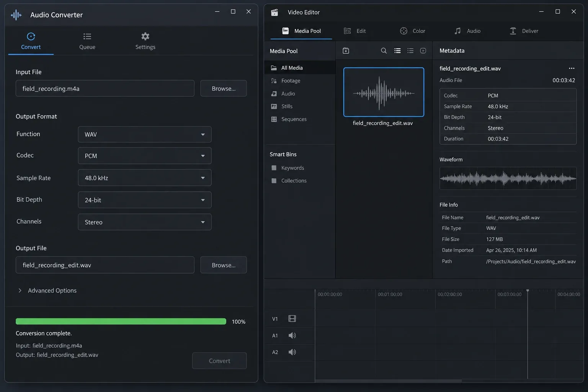This screenshot has height=392, width=588.
Task: Click the Convert button at the bottom
Action: [219, 361]
